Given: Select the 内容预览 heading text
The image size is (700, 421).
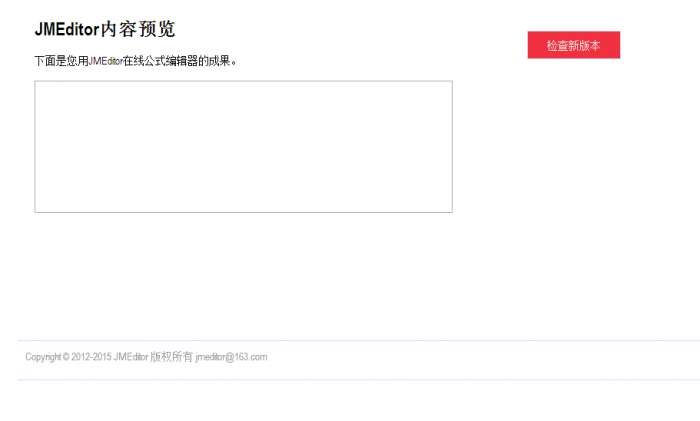Looking at the screenshot, I should [138, 29].
